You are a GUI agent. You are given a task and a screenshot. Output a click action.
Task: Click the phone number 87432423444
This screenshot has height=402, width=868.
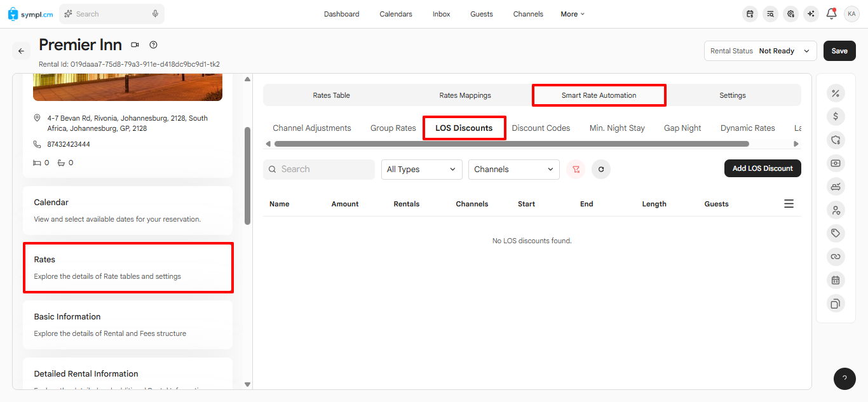[69, 144]
